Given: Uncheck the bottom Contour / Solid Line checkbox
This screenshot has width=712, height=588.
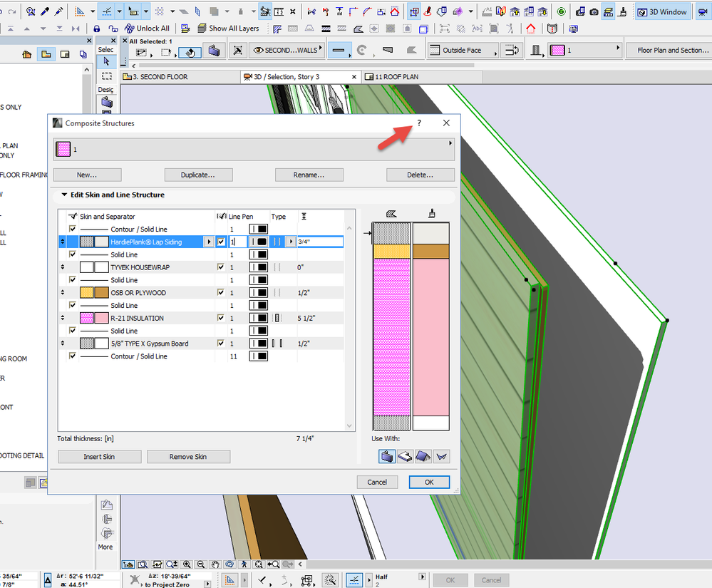Looking at the screenshot, I should pyautogui.click(x=72, y=356).
